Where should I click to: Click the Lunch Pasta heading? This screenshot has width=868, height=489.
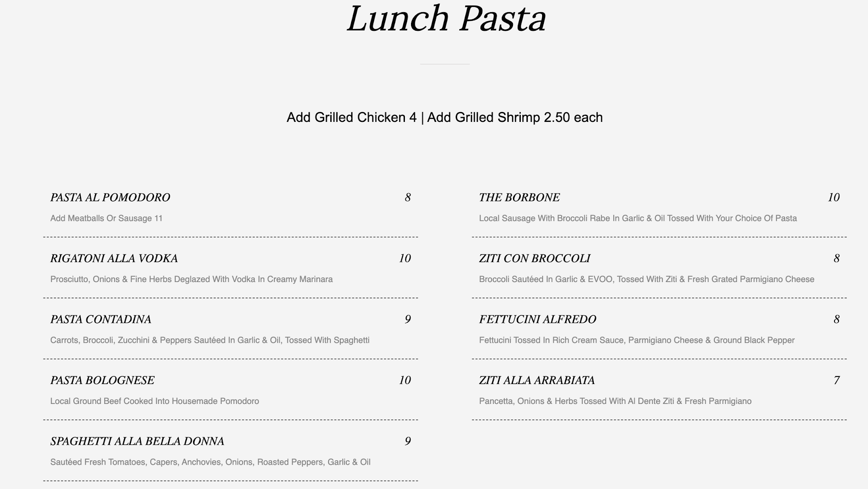click(x=446, y=19)
